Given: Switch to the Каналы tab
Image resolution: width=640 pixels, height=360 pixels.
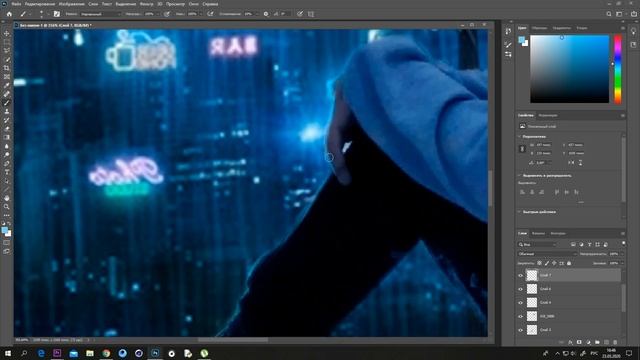Looking at the screenshot, I should click(538, 233).
